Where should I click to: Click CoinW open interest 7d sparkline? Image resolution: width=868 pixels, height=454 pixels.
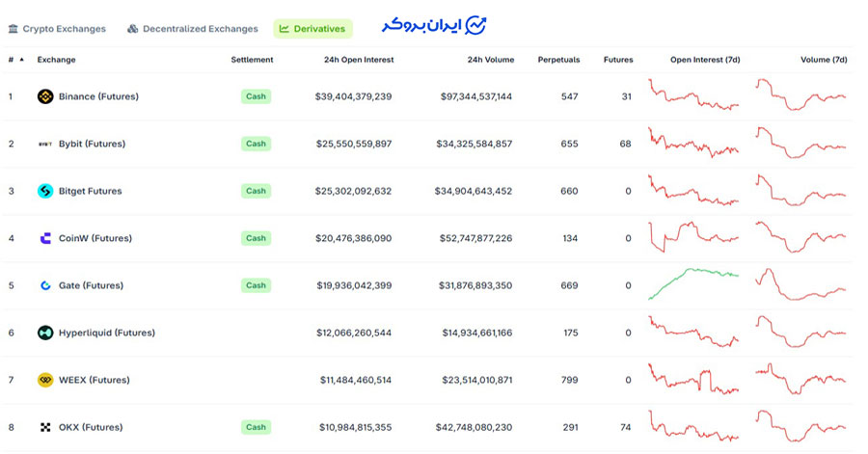coord(693,237)
